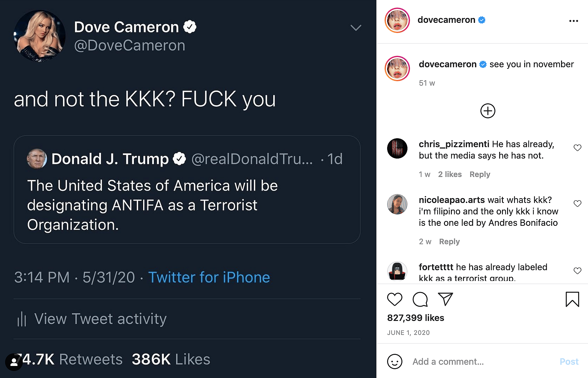The width and height of the screenshot is (588, 378).
Task: Click View Tweet activity bar chart icon
Action: 22,319
